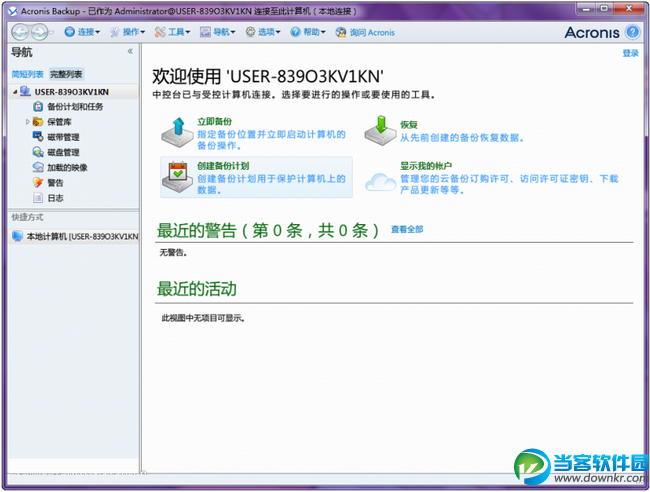The width and height of the screenshot is (650, 492).
Task: Close the Acronis Backup window
Action: tap(629, 8)
